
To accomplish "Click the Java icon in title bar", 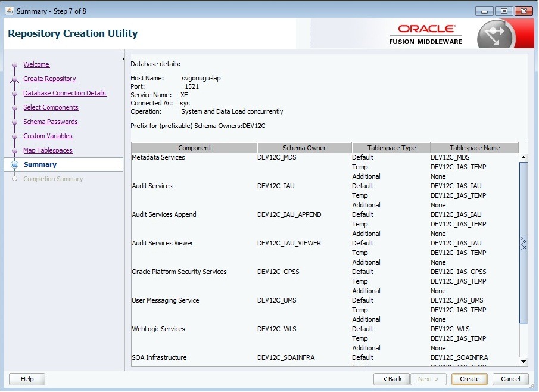I will tap(9, 11).
